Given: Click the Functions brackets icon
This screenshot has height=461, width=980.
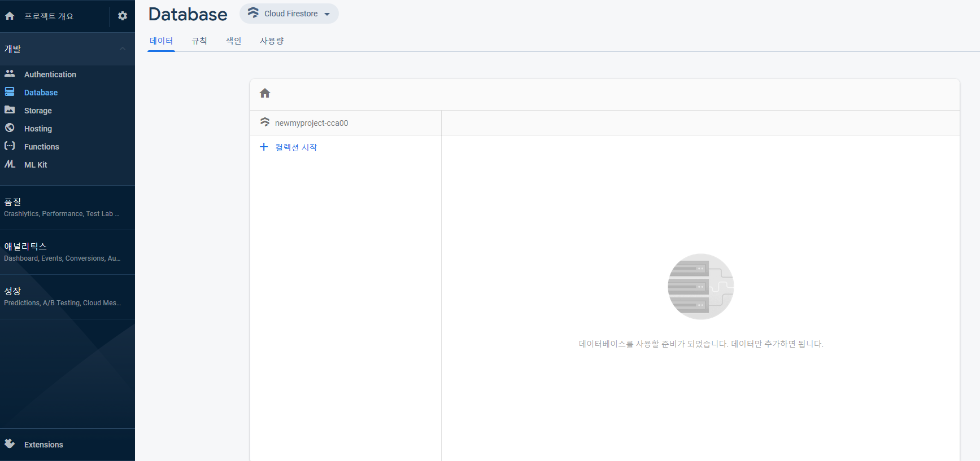Looking at the screenshot, I should coord(10,146).
